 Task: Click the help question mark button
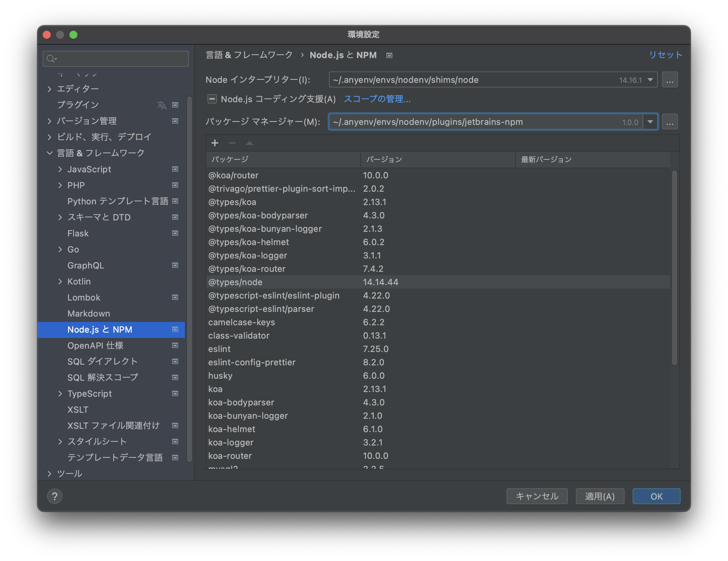55,496
